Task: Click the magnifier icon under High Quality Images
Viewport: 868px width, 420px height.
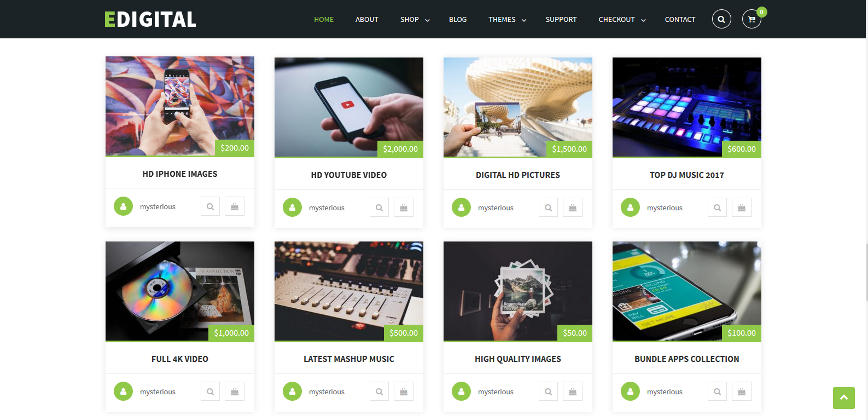Action: (x=548, y=392)
